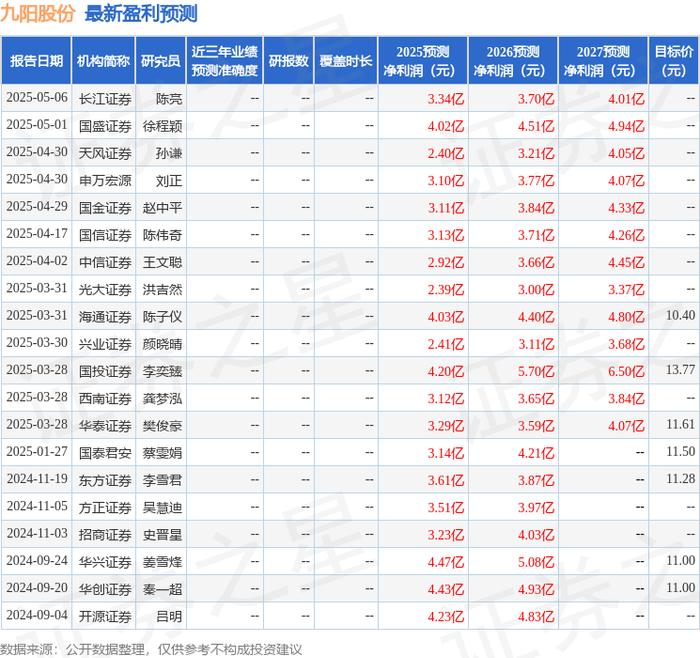Click 4.94亿 2027 forecast value

tap(626, 126)
